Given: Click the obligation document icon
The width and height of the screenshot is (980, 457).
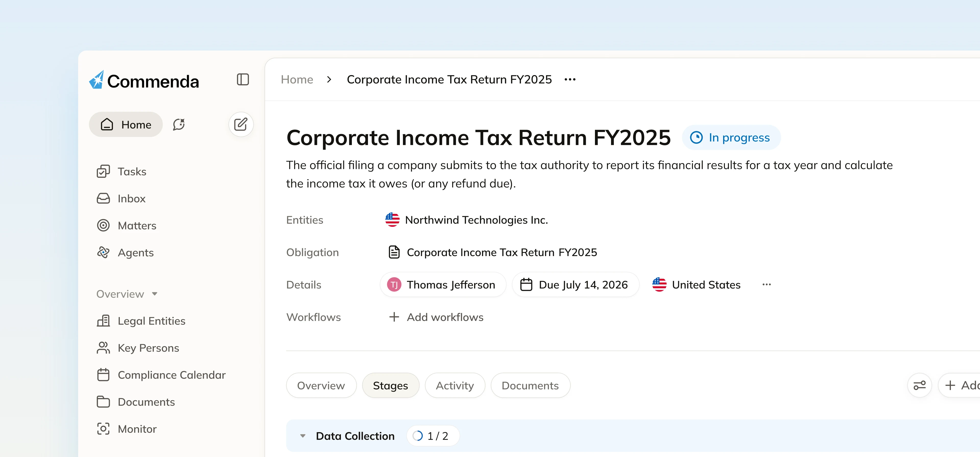Looking at the screenshot, I should pos(394,252).
